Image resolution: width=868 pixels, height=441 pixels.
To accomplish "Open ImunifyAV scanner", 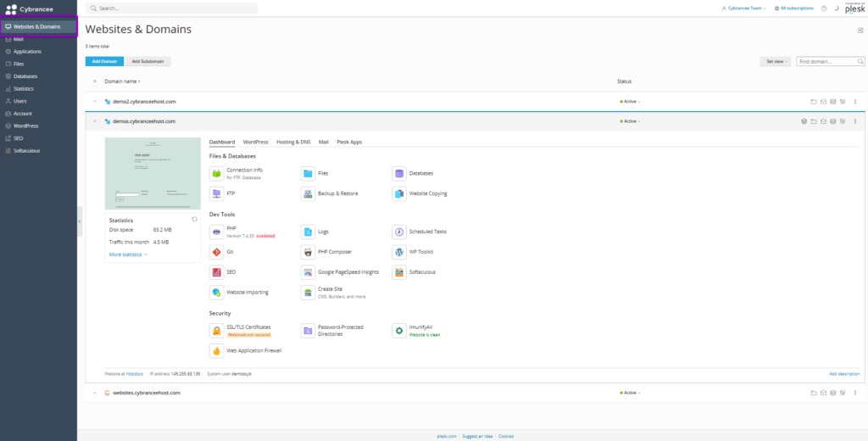I will (399, 331).
